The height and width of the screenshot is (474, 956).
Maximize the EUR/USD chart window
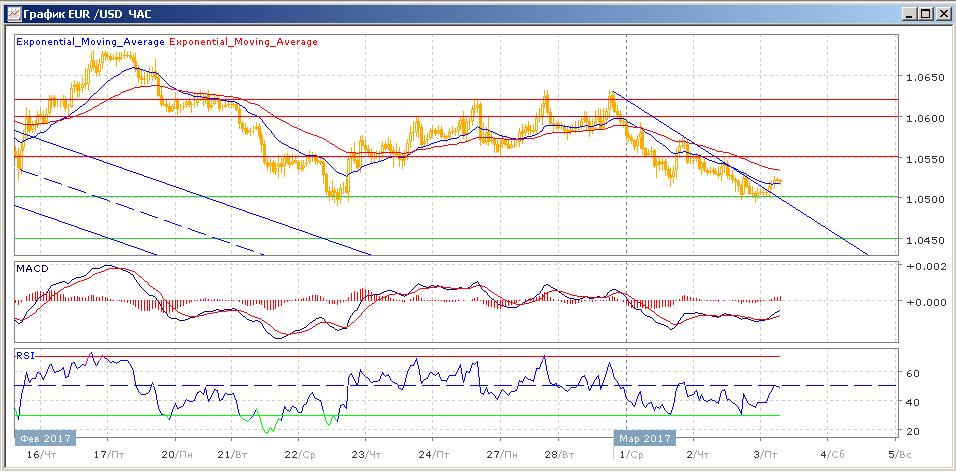point(925,13)
